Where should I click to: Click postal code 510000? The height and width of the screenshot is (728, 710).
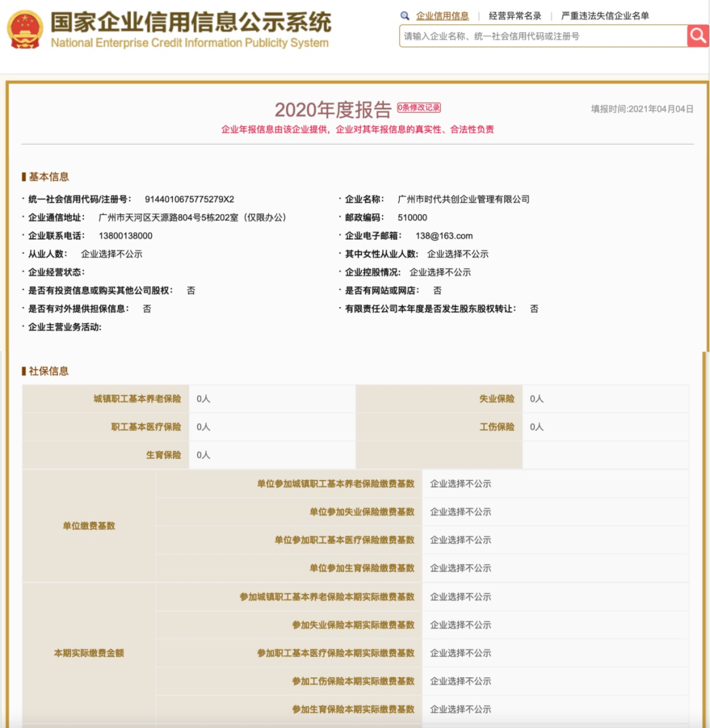click(412, 218)
